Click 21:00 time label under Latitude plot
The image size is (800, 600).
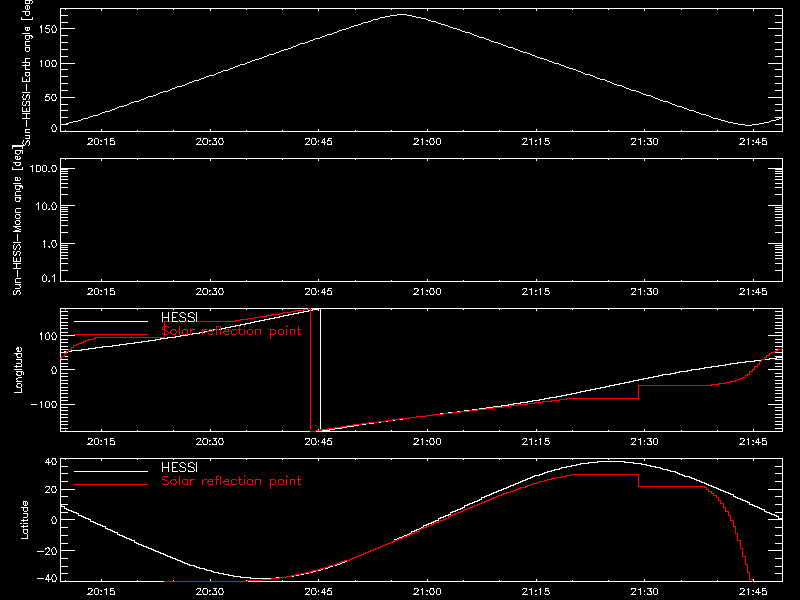[427, 591]
